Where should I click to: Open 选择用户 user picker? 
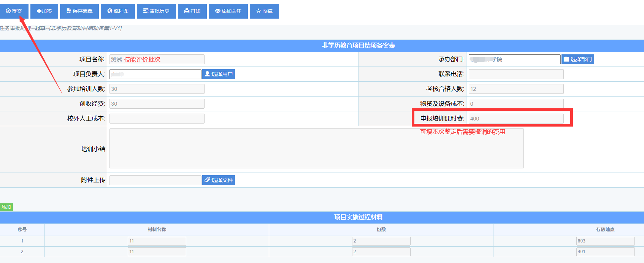click(x=219, y=74)
